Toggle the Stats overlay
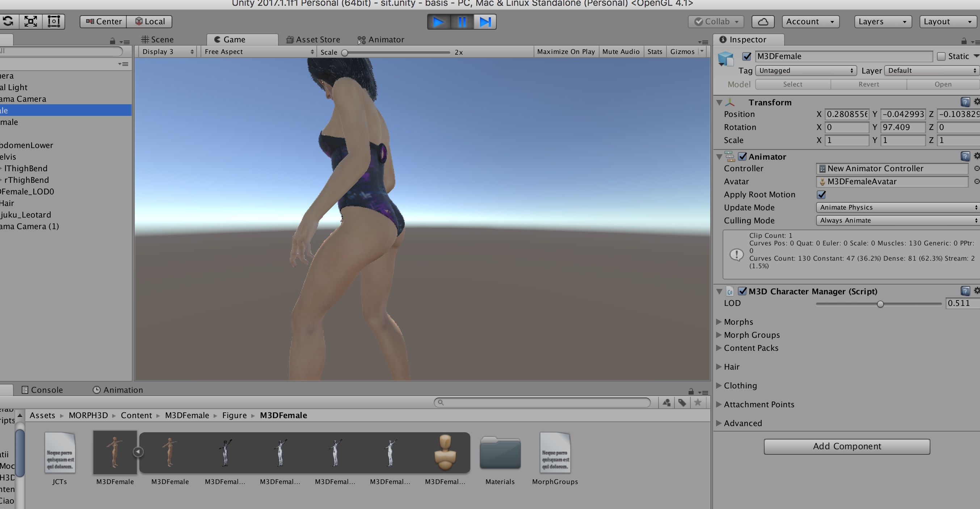The image size is (980, 509). pyautogui.click(x=655, y=52)
